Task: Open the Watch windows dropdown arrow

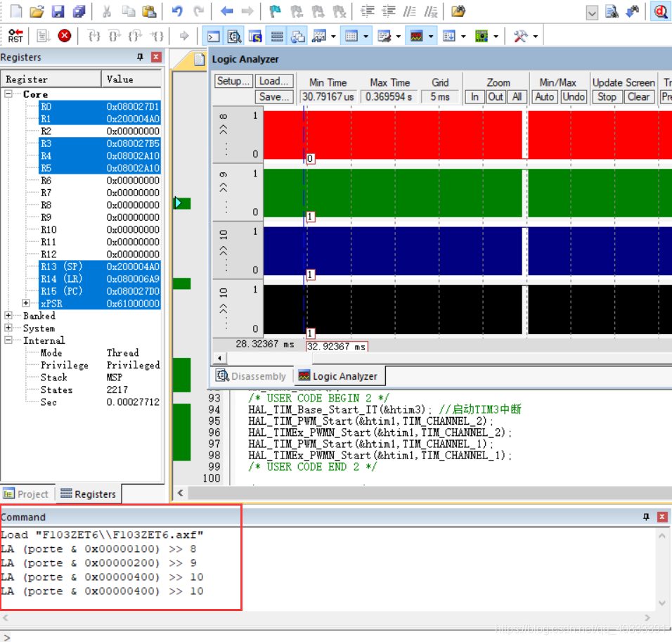Action: pos(333,37)
